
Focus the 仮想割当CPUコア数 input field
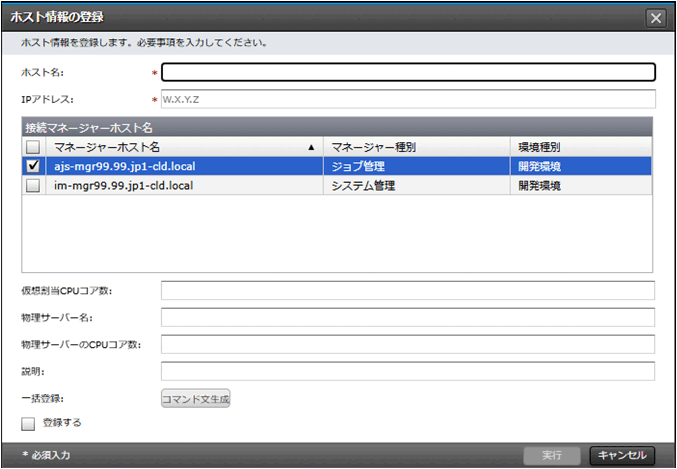pyautogui.click(x=408, y=290)
